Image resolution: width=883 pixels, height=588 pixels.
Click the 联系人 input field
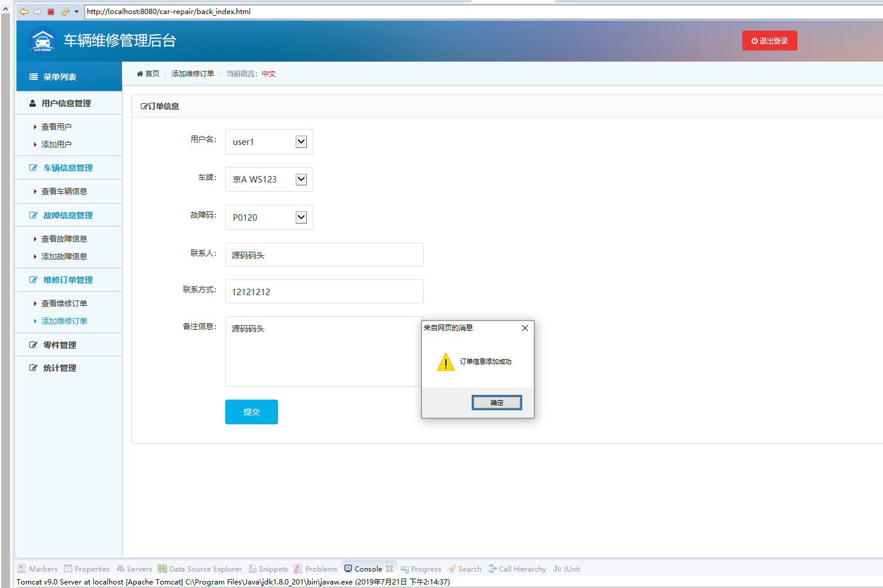(324, 255)
